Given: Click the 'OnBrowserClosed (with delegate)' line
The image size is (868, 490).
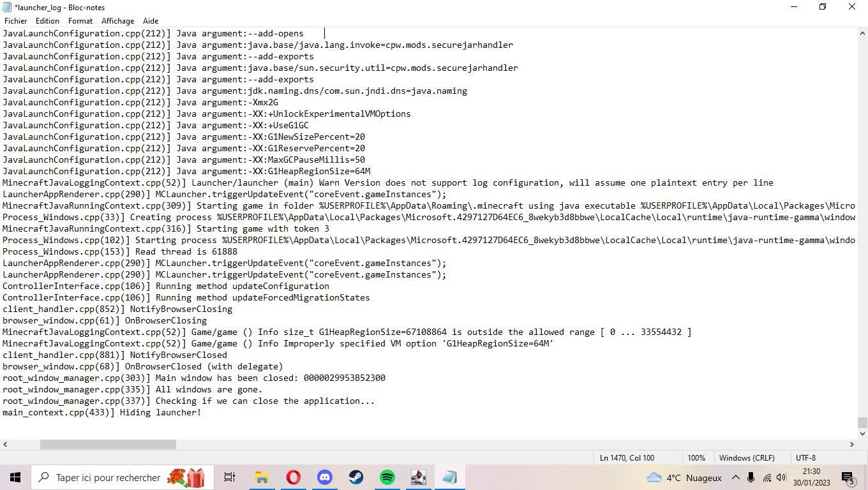Looking at the screenshot, I should coord(143,366).
